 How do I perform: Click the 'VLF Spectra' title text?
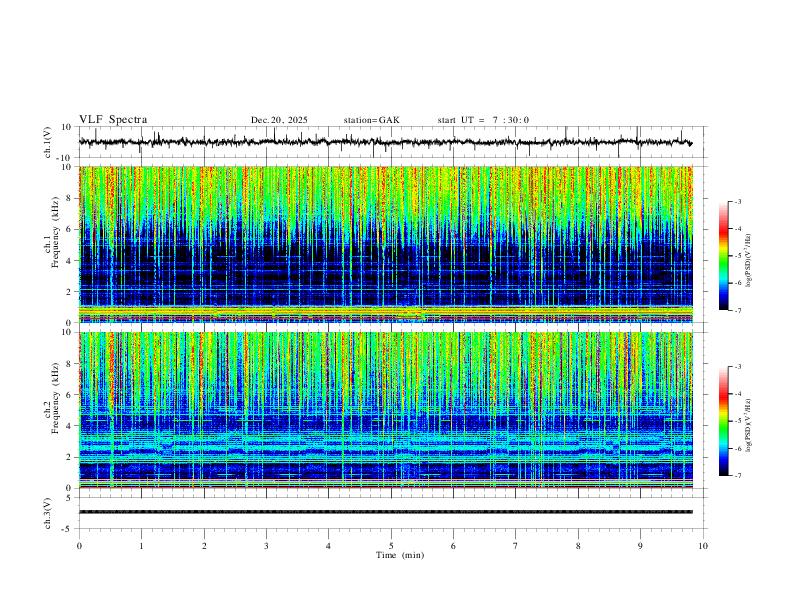(113, 120)
